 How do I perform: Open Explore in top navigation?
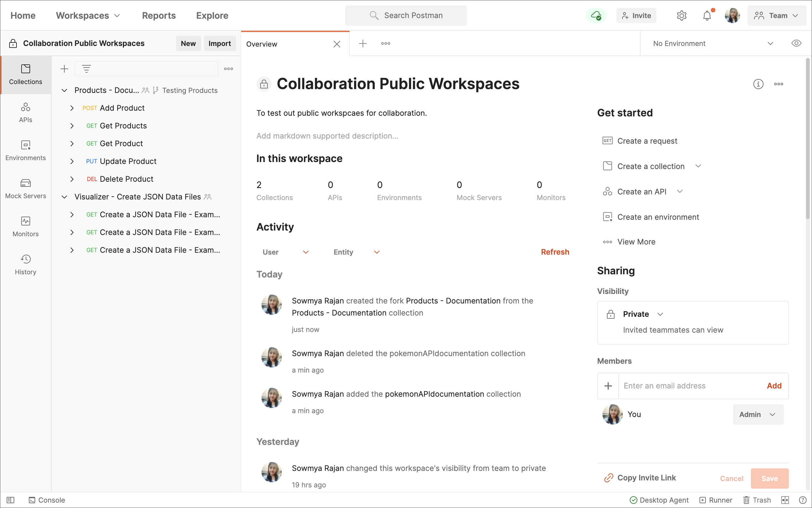pos(212,16)
